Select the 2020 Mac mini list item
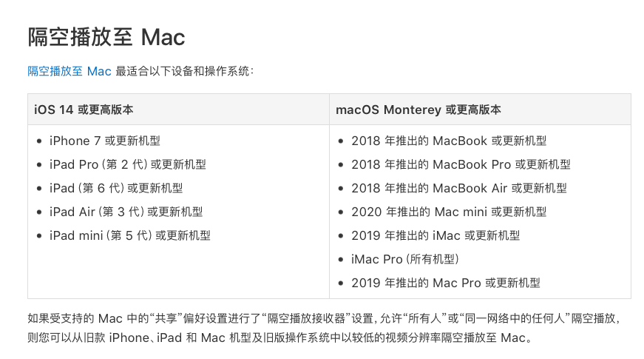644x359 pixels. coord(449,212)
